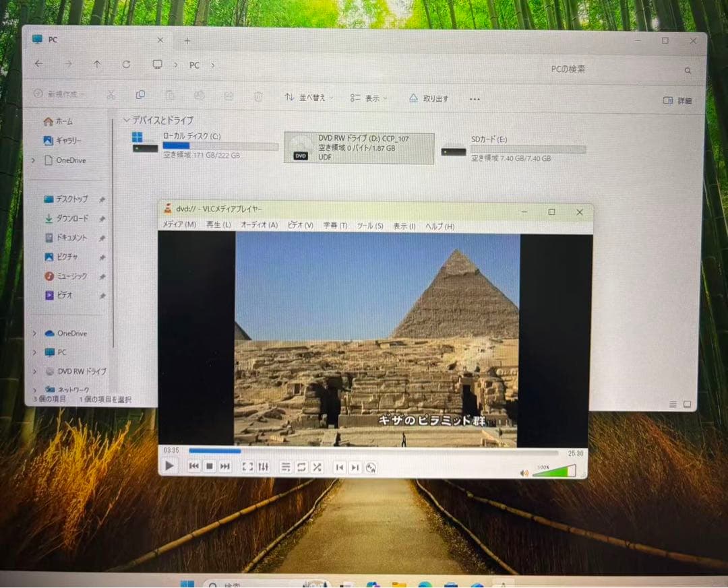Click the copy icon in Explorer toolbar

click(x=140, y=96)
